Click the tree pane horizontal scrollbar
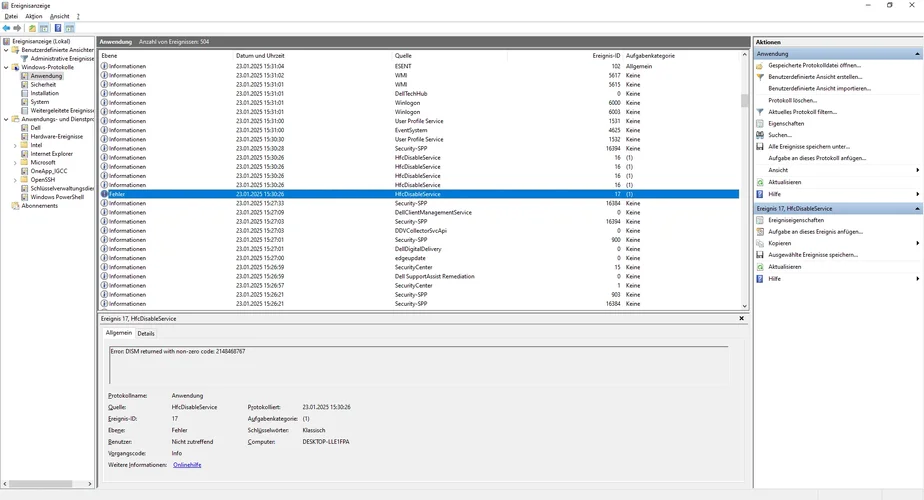 tap(41, 483)
